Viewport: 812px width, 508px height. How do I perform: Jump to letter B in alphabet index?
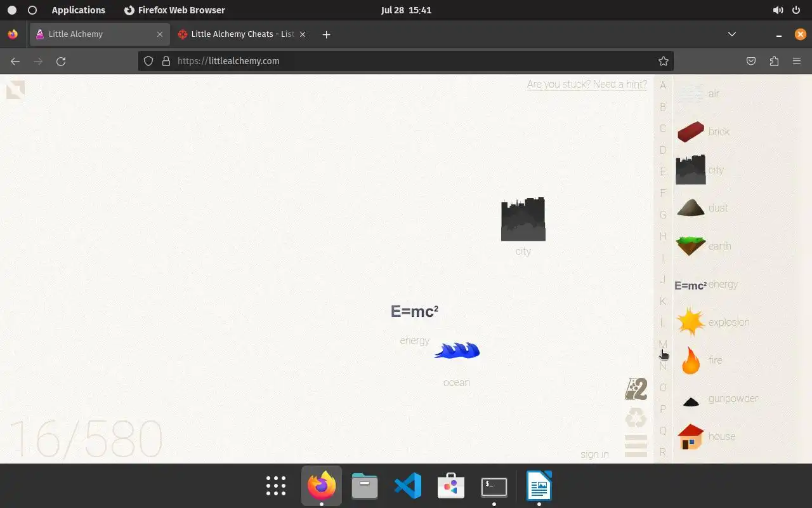pyautogui.click(x=663, y=107)
